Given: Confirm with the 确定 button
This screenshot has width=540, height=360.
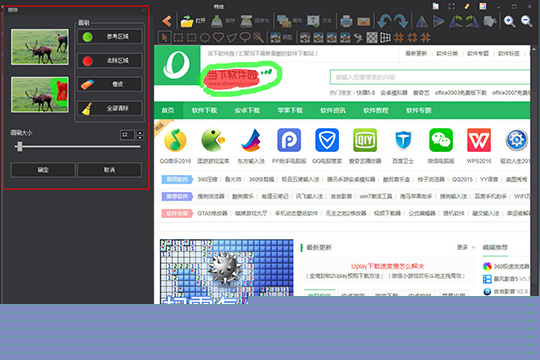Looking at the screenshot, I should (43, 170).
